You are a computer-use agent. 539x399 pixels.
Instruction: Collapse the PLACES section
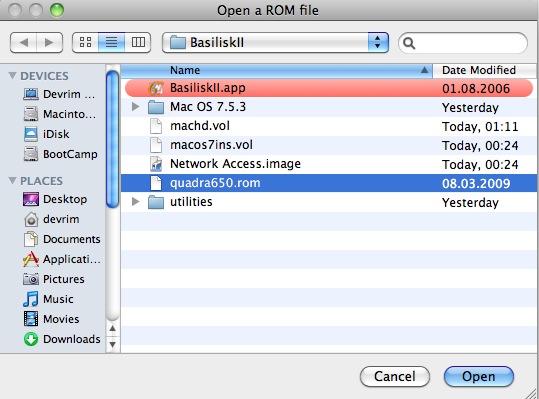point(12,180)
